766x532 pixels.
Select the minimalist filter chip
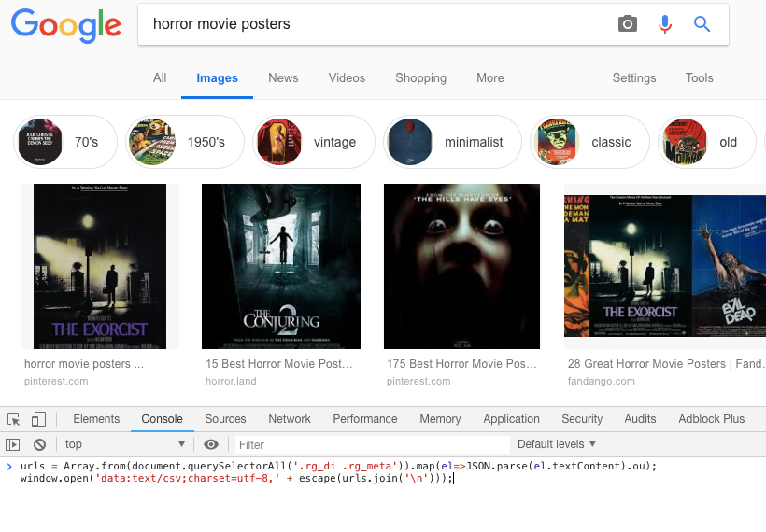pyautogui.click(x=452, y=142)
